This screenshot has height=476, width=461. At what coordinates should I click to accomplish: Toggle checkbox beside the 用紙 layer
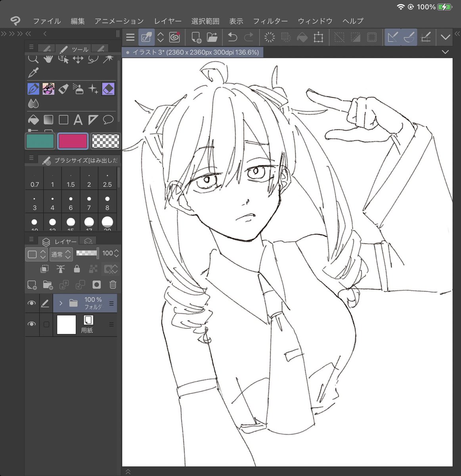[x=46, y=324]
